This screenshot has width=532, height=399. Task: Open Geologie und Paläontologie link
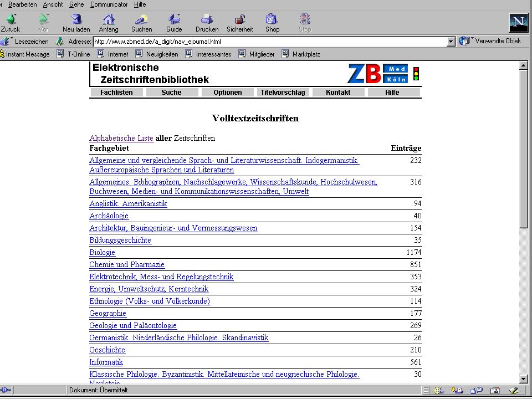133,326
